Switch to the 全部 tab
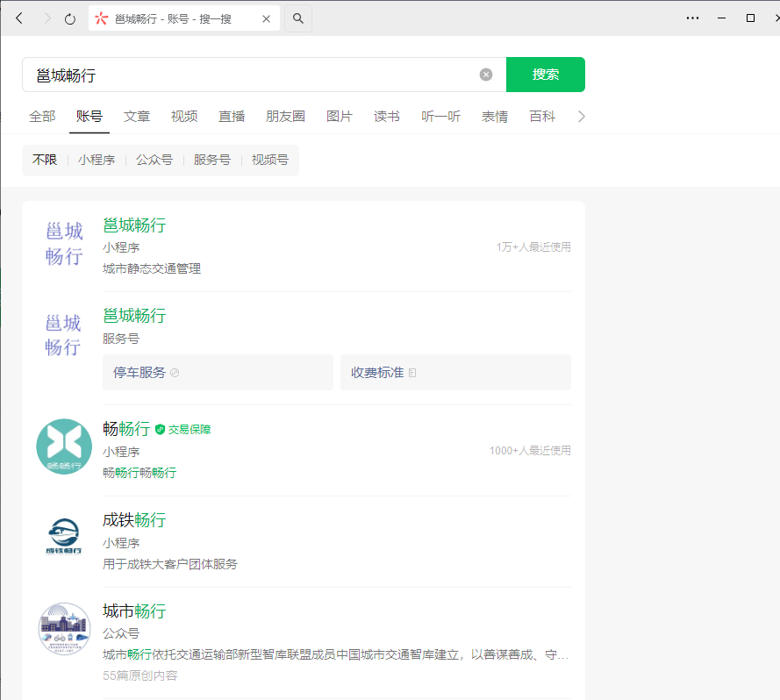The height and width of the screenshot is (700, 780). (x=42, y=117)
